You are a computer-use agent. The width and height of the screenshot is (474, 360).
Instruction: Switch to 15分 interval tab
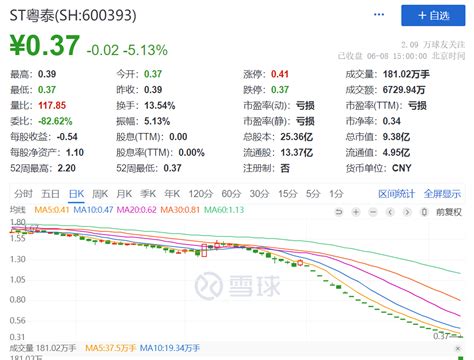(x=287, y=194)
